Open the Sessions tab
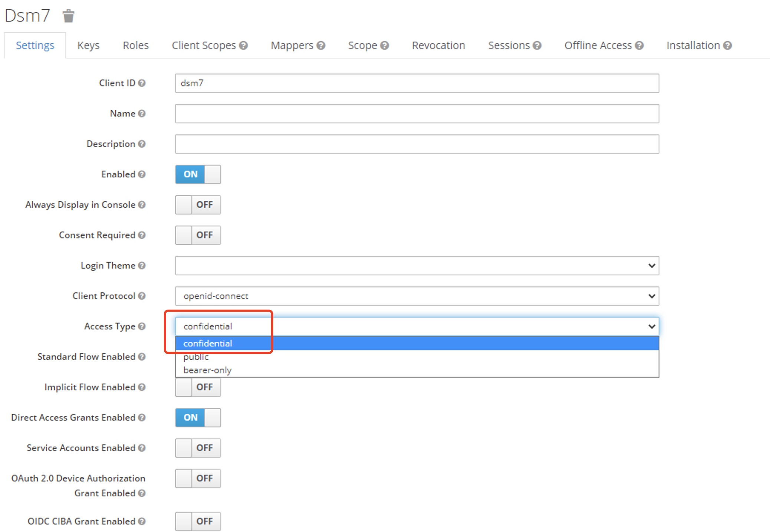The height and width of the screenshot is (532, 770). 509,46
